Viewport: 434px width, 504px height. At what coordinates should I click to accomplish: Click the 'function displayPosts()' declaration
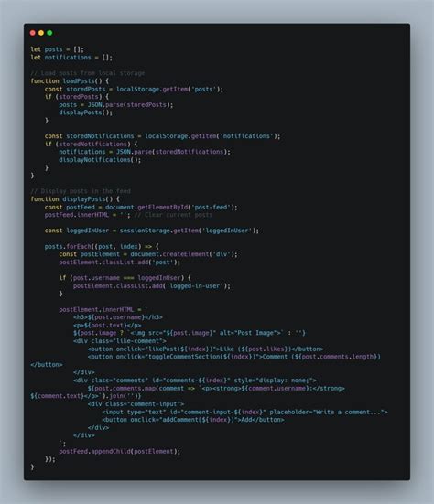pyautogui.click(x=75, y=199)
